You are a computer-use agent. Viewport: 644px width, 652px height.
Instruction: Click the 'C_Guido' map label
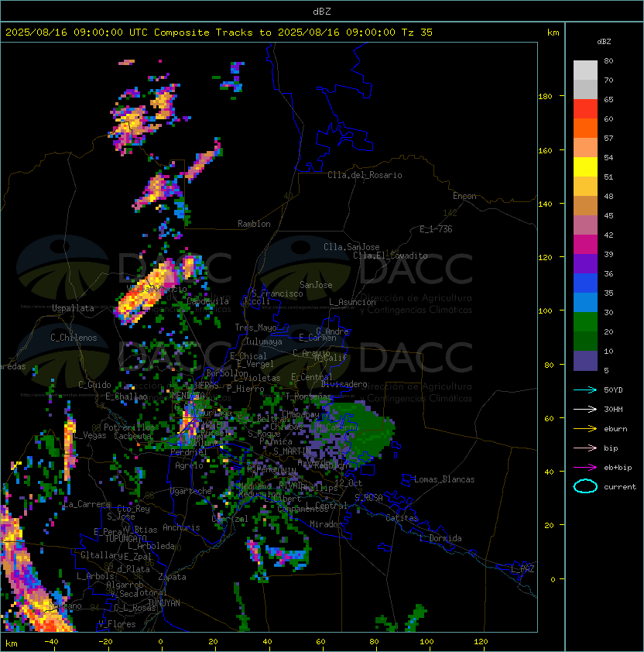94,385
